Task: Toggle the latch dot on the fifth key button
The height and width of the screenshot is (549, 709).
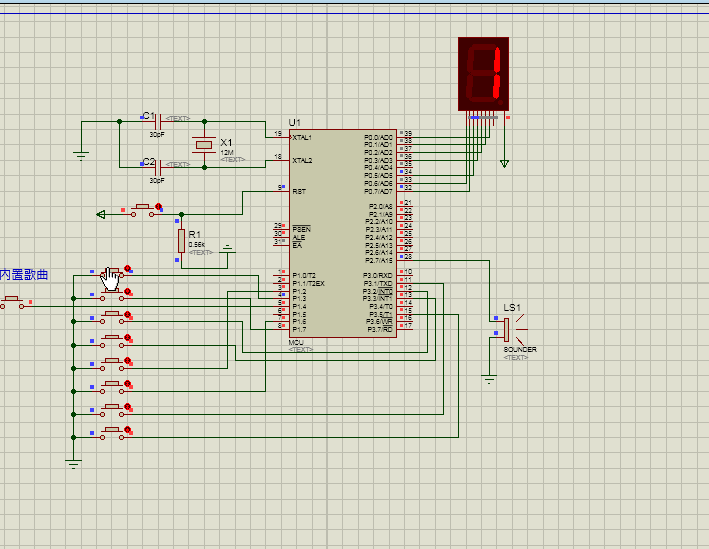Action: 128,360
